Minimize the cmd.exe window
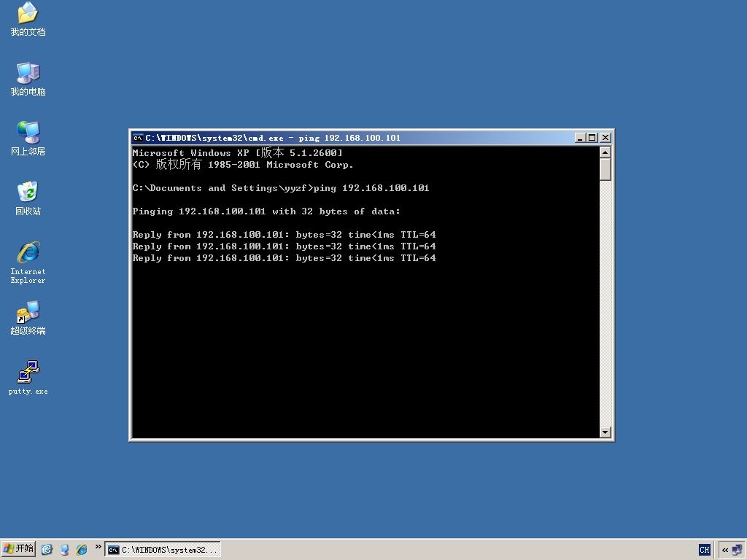The height and width of the screenshot is (560, 747). pyautogui.click(x=580, y=138)
